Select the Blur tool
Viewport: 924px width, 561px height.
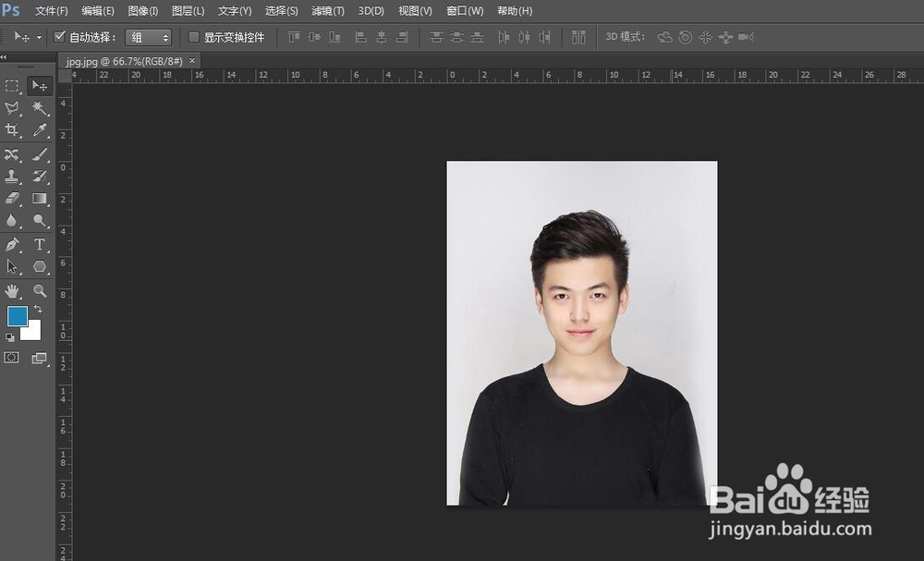click(12, 220)
